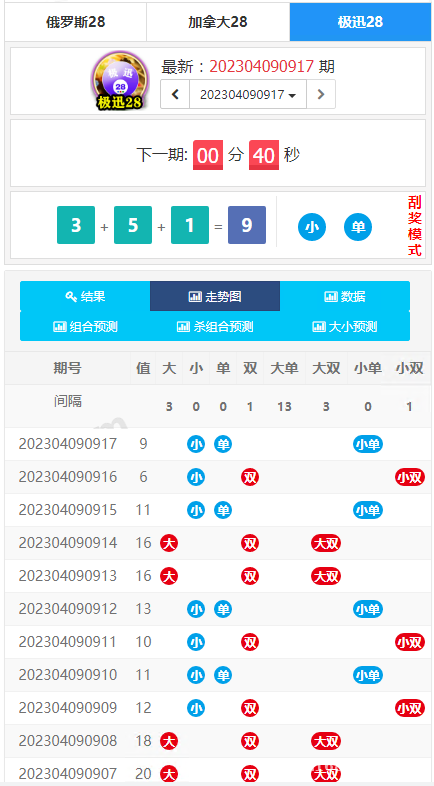The height and width of the screenshot is (786, 434).
Task: Click the sum result tile showing 9
Action: click(247, 225)
